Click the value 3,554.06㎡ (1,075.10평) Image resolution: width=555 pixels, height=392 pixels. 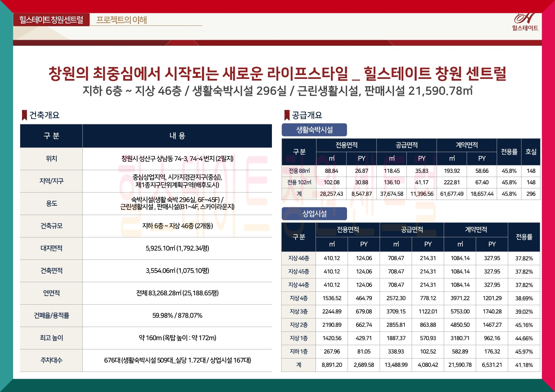pos(177,271)
